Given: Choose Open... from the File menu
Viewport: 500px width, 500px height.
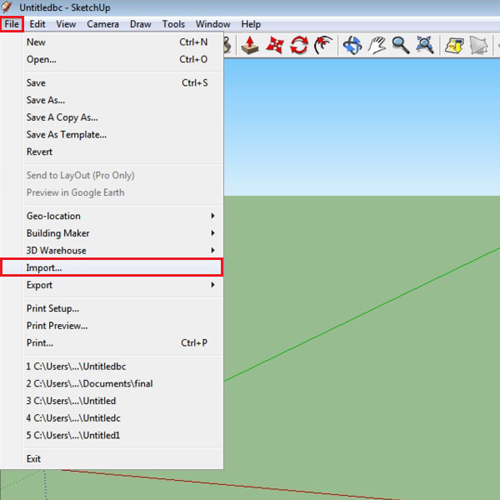Looking at the screenshot, I should point(112,59).
